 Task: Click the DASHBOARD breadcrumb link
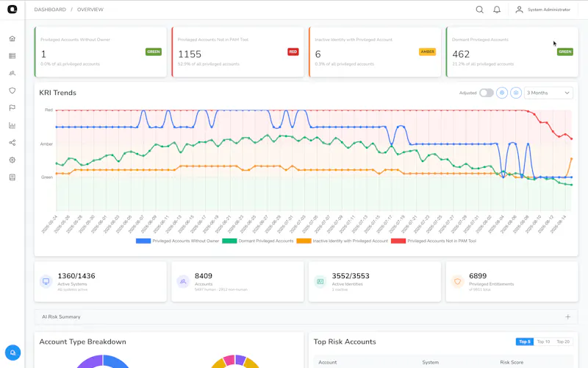tap(50, 10)
